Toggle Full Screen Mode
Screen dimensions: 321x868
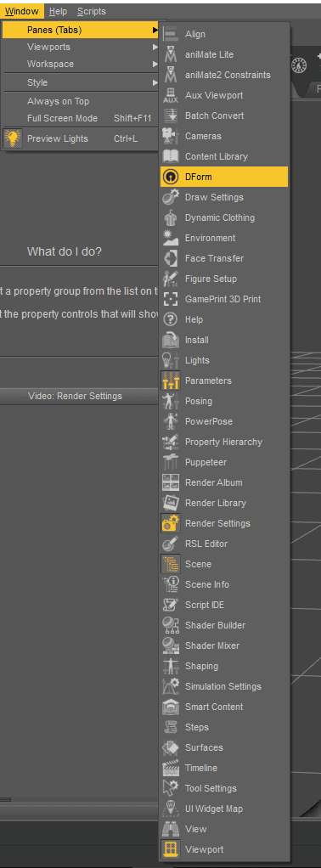pos(81,118)
